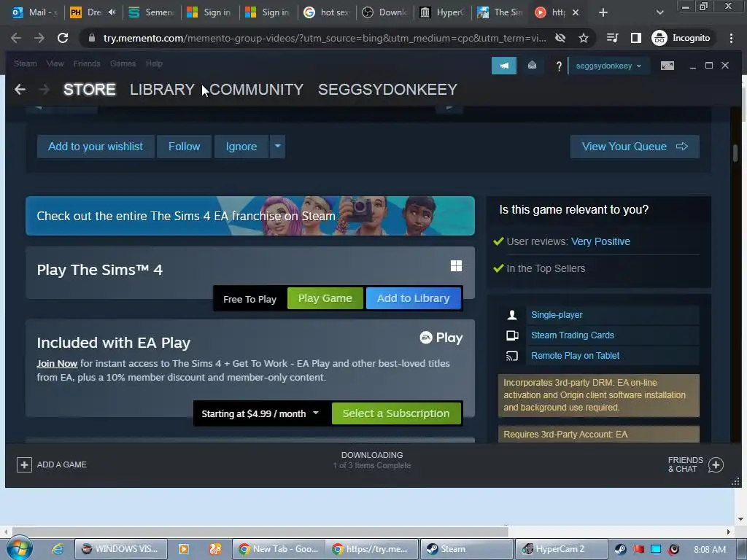Open the Steam Trading Cards link
This screenshot has width=747, height=560.
[x=572, y=335]
